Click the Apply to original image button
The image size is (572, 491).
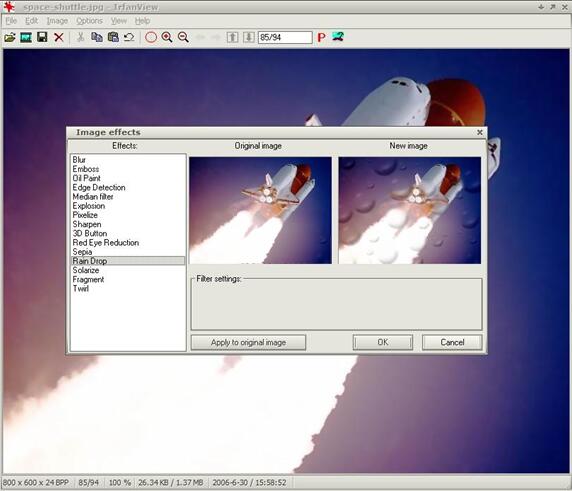248,343
